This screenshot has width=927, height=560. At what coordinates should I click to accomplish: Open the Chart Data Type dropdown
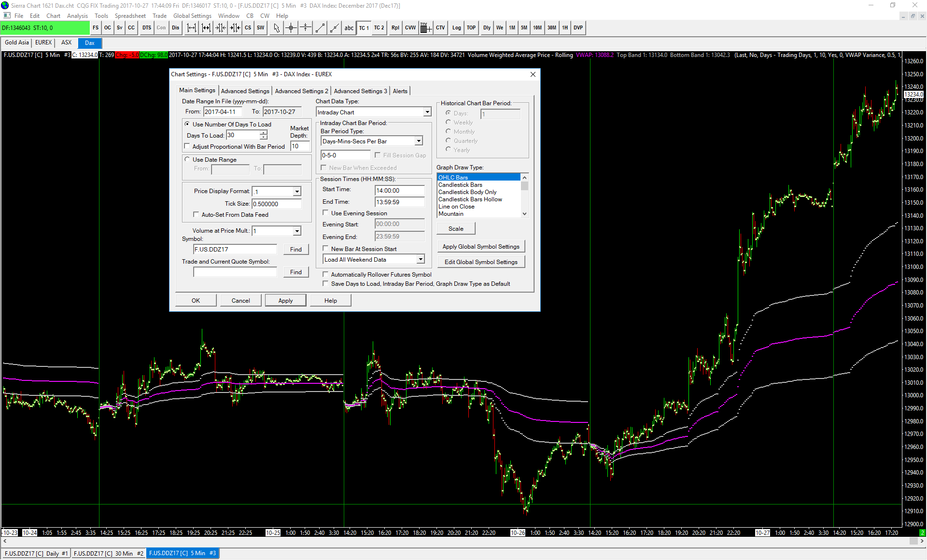[x=427, y=112]
